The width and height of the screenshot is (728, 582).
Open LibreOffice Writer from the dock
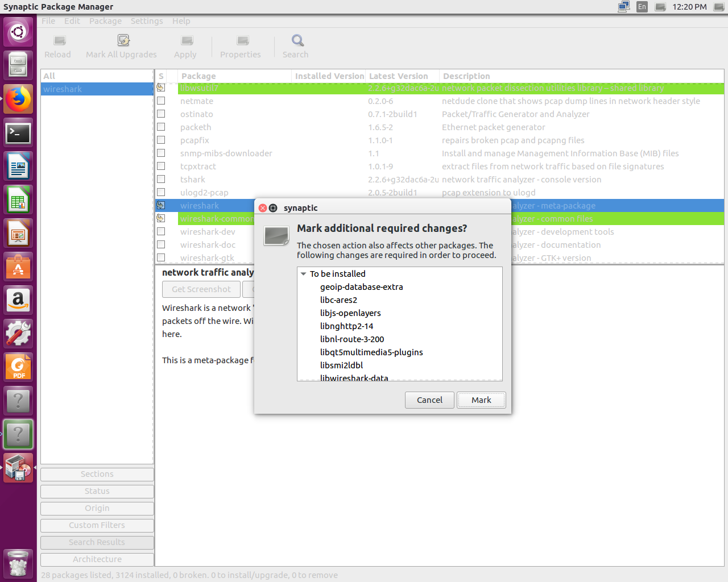coord(18,167)
